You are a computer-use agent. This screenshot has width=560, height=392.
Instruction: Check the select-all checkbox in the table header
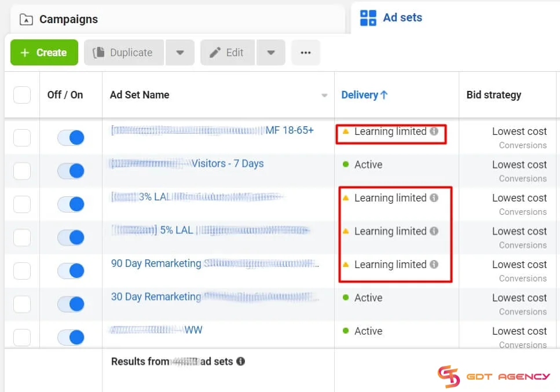tap(22, 94)
